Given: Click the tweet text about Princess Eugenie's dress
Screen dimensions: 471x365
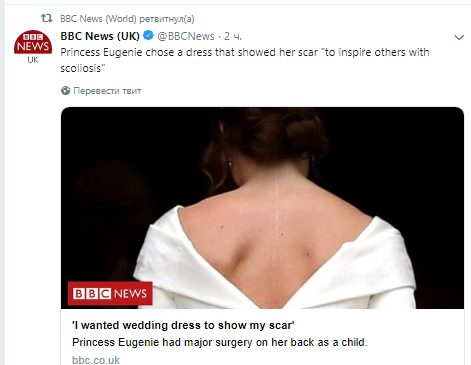Looking at the screenshot, I should tap(245, 60).
